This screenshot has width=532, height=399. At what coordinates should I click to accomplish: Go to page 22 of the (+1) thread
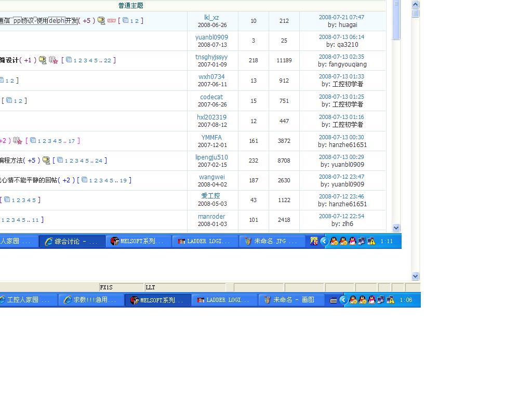tap(108, 60)
